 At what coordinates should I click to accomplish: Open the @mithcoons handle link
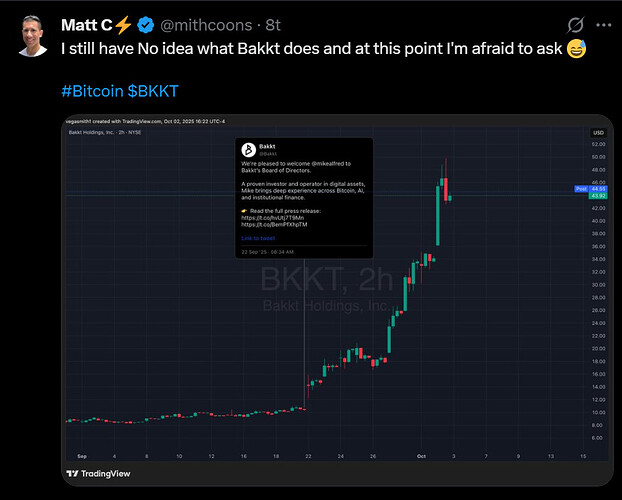click(x=206, y=25)
